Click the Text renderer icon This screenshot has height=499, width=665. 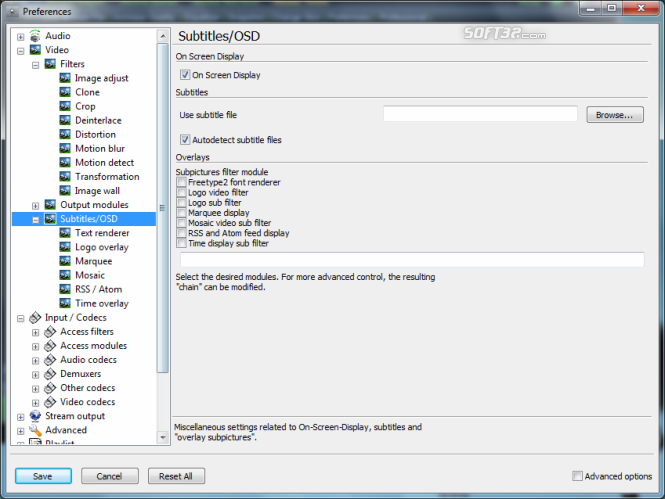click(x=65, y=233)
